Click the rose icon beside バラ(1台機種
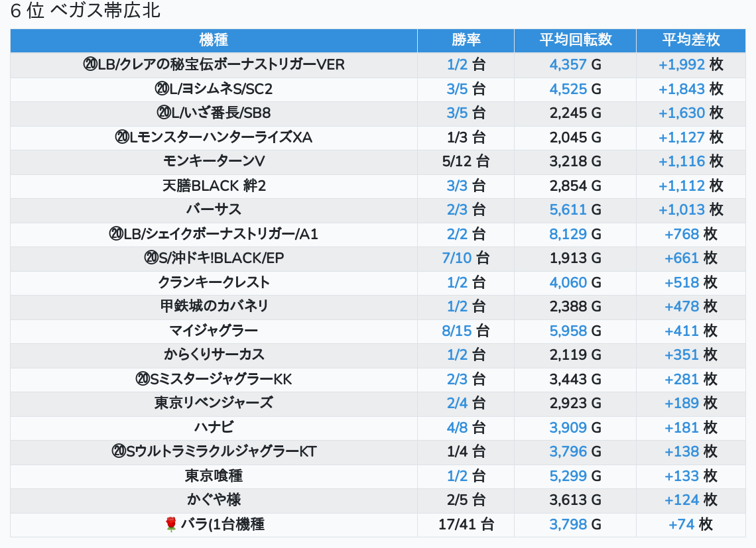This screenshot has height=548, width=756. [x=171, y=525]
